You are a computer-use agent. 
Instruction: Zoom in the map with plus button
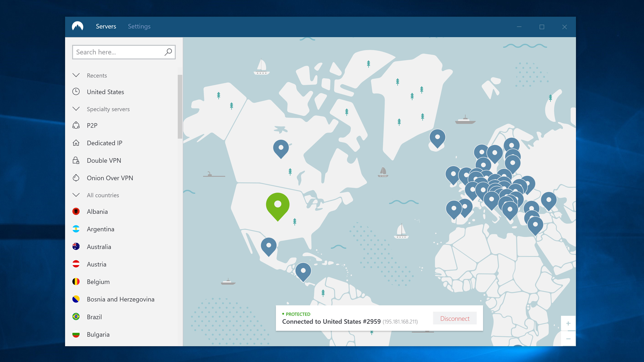pyautogui.click(x=568, y=323)
